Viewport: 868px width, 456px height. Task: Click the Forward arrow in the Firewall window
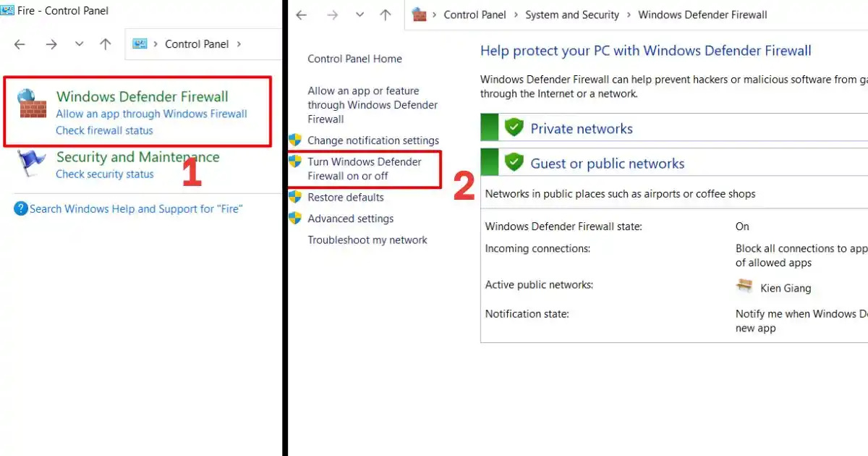tap(333, 15)
